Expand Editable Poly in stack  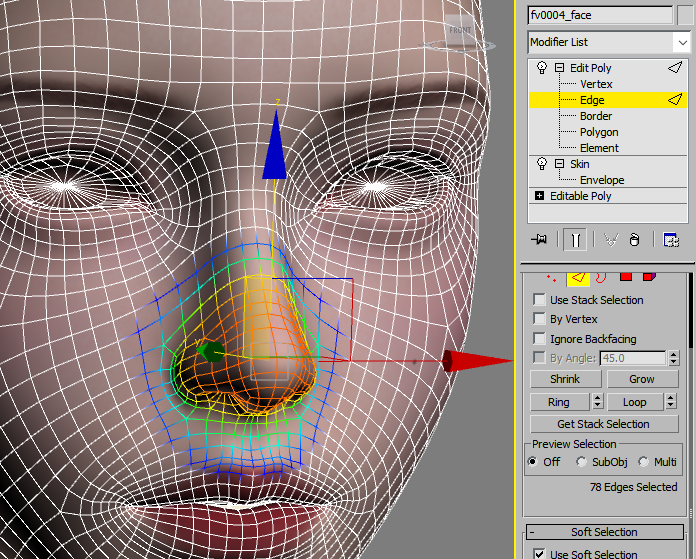[539, 195]
